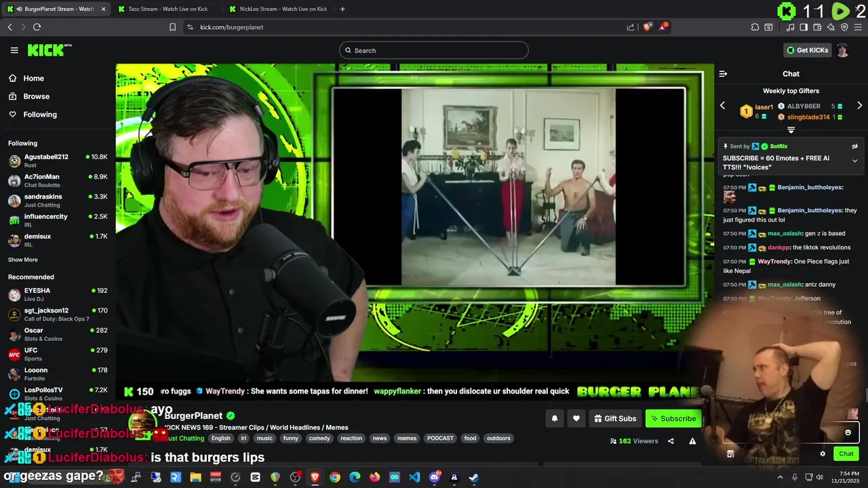This screenshot has width=868, height=488.
Task: Expand the Weekly top Gifters list
Action: (791, 129)
